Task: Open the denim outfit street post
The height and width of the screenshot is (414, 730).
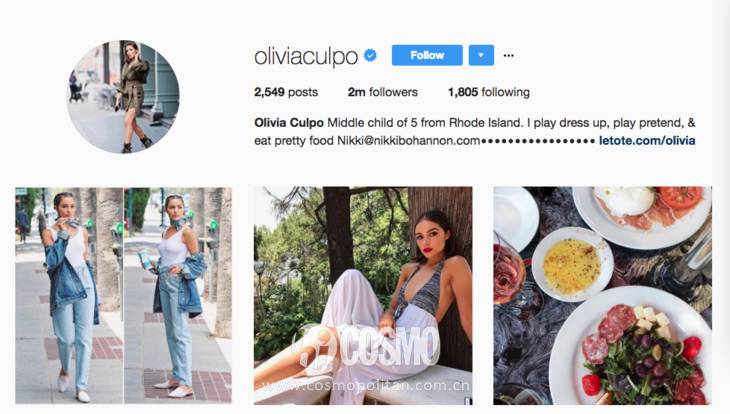Action: [123, 295]
